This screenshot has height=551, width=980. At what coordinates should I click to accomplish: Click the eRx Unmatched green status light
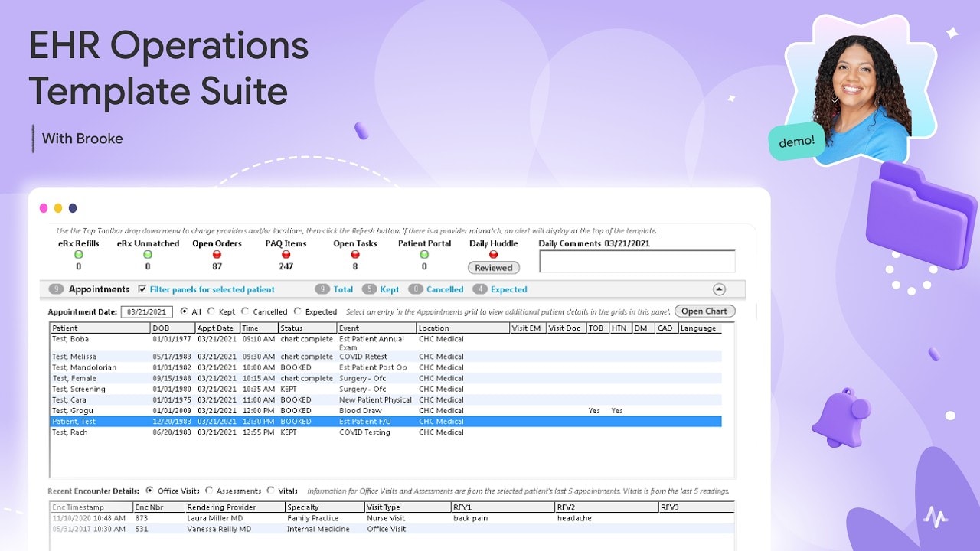148,255
